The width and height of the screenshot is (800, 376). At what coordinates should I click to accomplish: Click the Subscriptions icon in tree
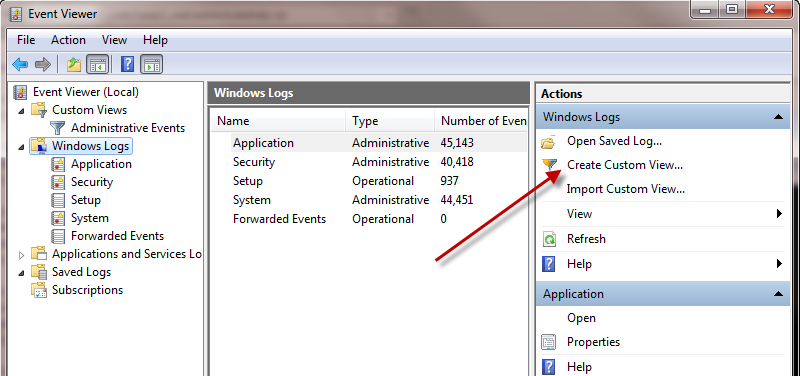pyautogui.click(x=39, y=290)
